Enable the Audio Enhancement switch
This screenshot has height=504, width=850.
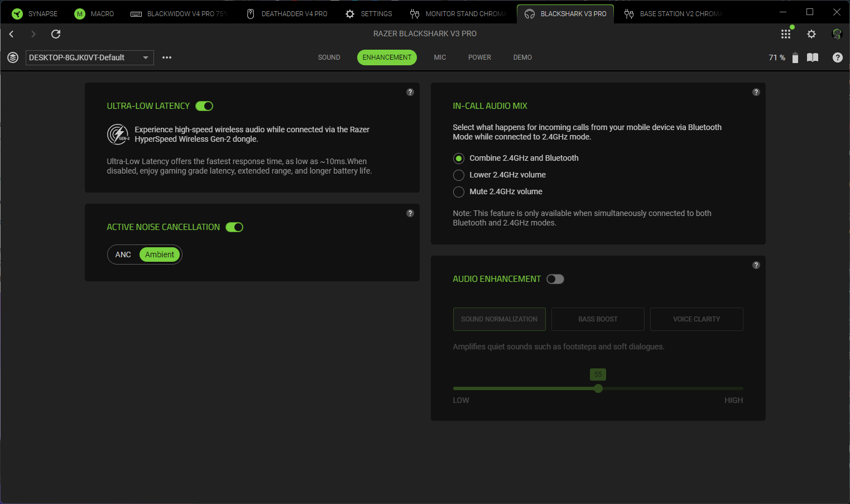coord(555,279)
